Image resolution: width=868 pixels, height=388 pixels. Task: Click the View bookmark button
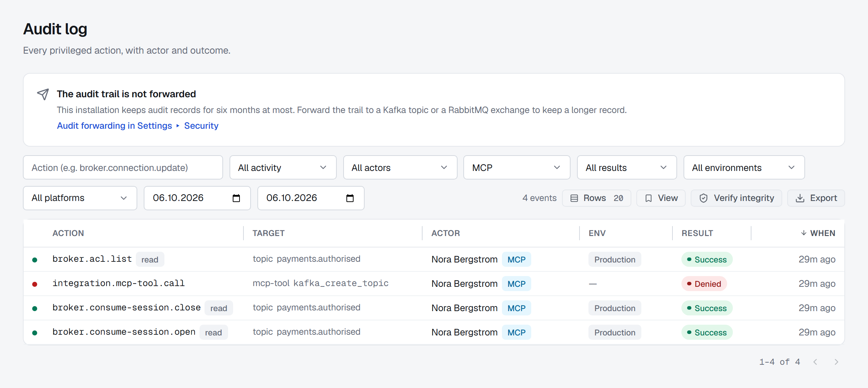tap(661, 198)
